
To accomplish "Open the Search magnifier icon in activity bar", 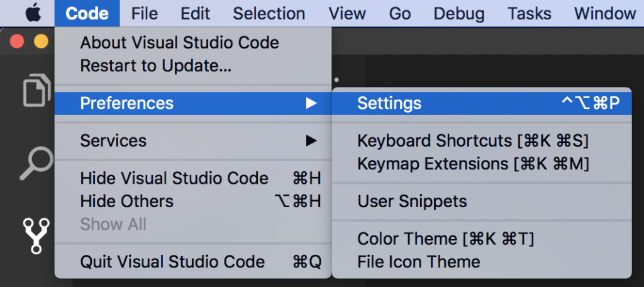I will (x=36, y=163).
